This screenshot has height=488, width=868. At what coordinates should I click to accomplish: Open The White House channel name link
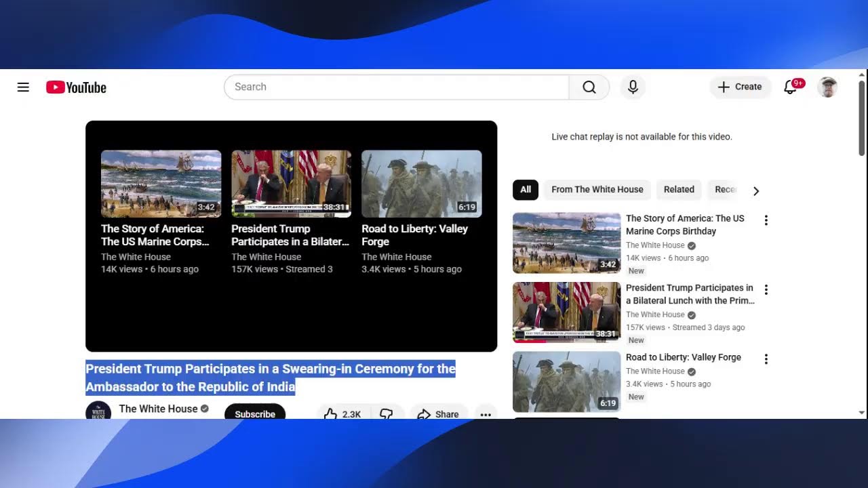pyautogui.click(x=159, y=409)
